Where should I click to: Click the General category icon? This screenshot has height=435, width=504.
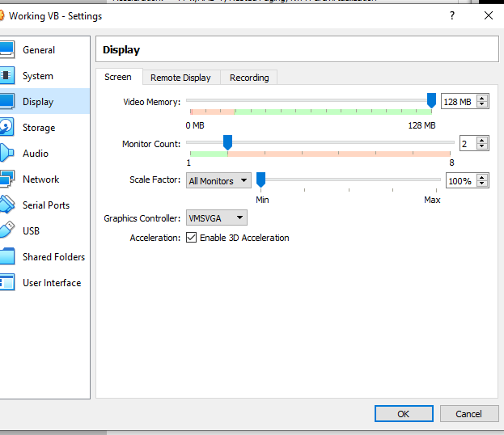[6, 50]
